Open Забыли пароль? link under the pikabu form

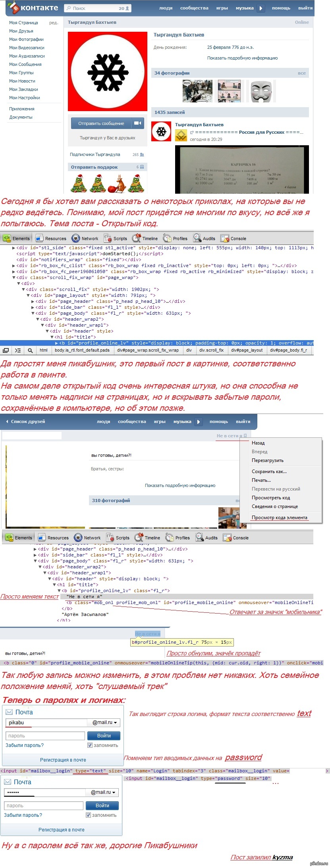[x=25, y=745]
